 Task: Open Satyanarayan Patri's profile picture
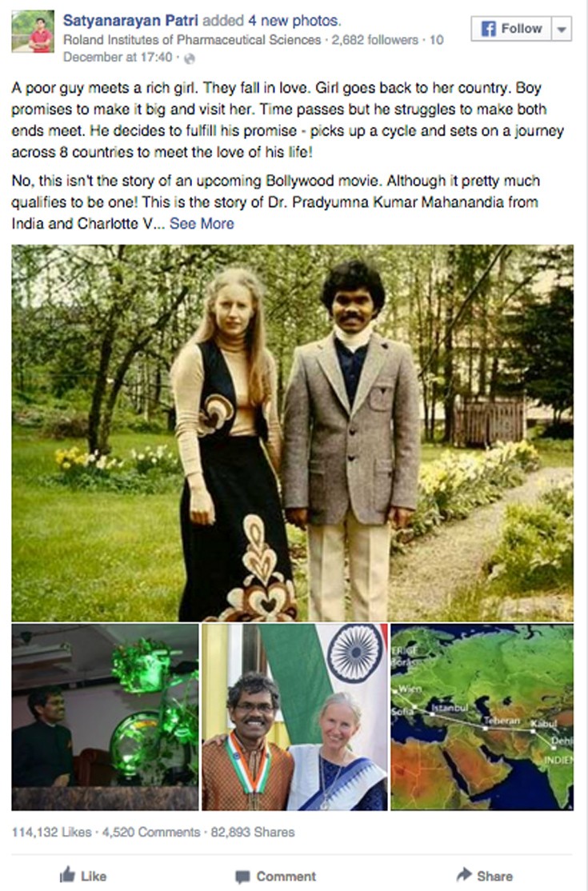coord(33,32)
